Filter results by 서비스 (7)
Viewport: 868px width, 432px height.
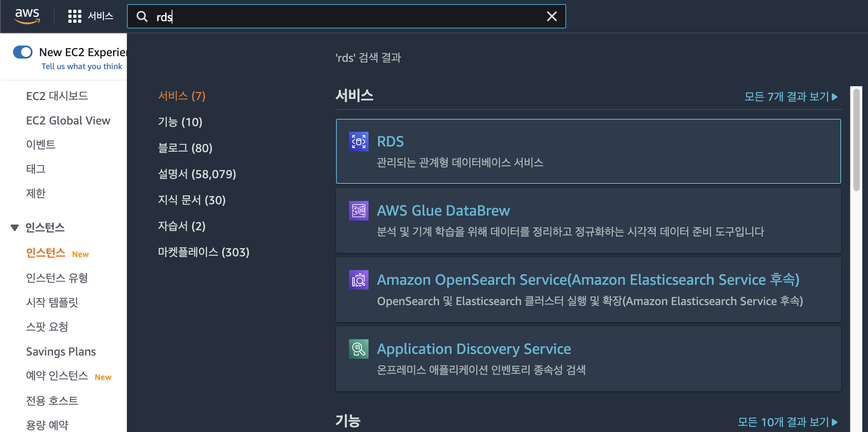182,96
